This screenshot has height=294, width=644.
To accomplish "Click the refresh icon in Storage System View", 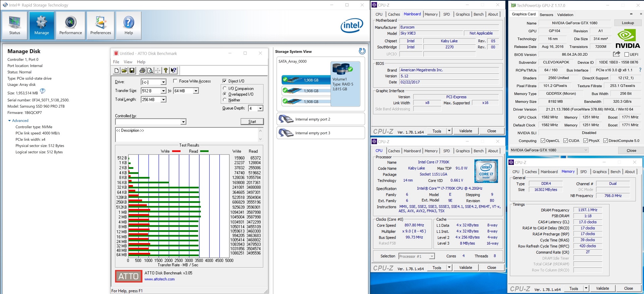I will pos(362,51).
